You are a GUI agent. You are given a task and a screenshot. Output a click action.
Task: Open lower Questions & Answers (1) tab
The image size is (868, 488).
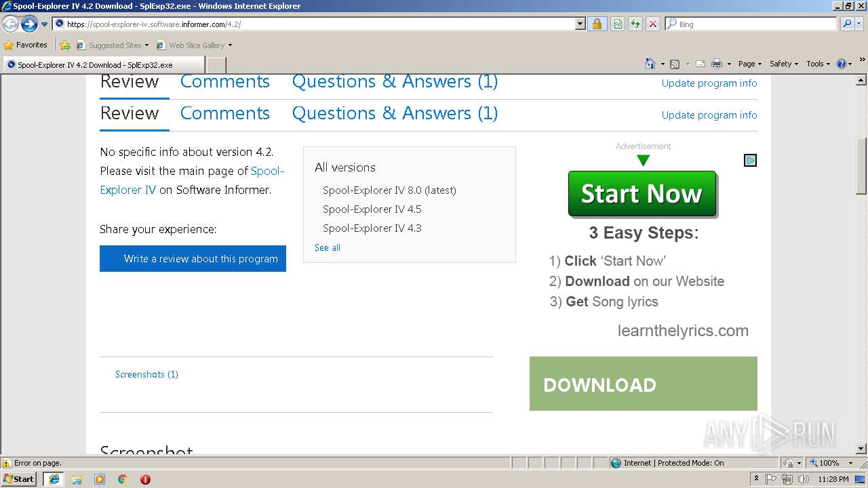point(395,113)
